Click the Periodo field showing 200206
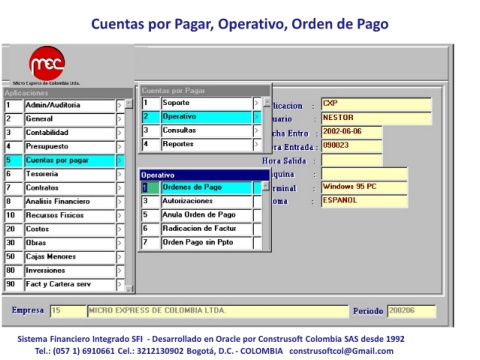Screen dimensions: 480x360 pos(411,311)
